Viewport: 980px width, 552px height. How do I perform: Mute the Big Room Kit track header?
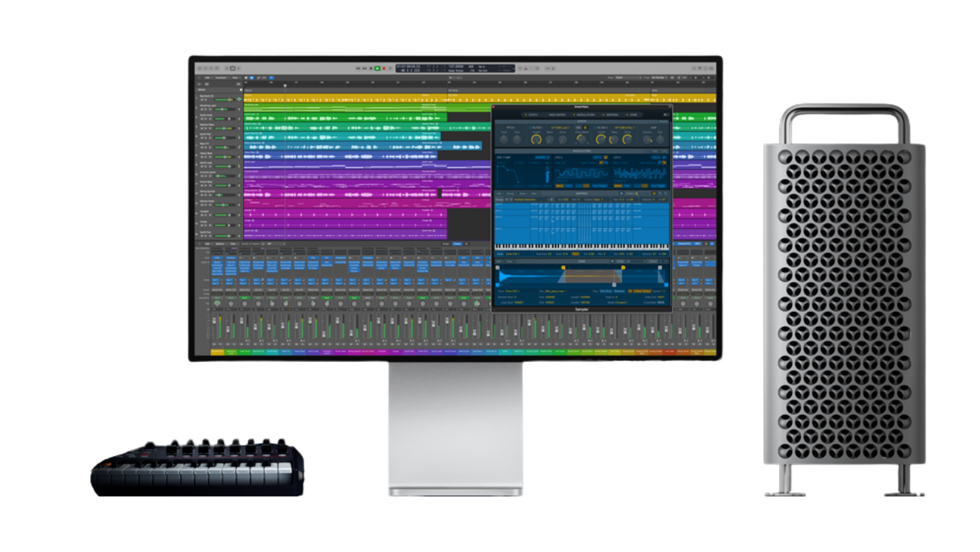click(x=202, y=100)
